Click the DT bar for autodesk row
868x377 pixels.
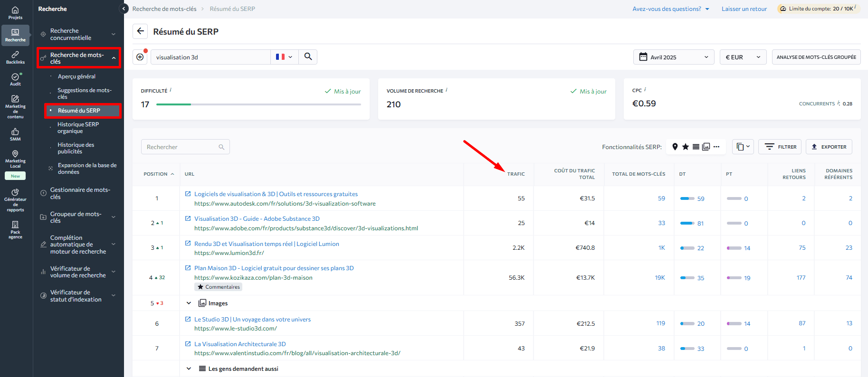(687, 198)
